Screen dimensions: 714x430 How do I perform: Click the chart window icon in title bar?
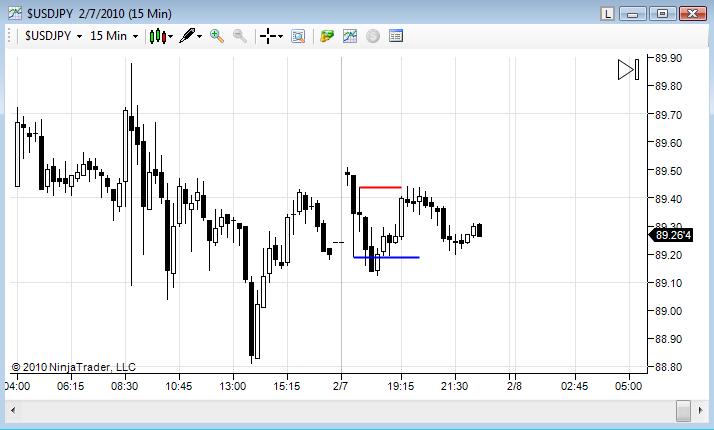click(15, 13)
